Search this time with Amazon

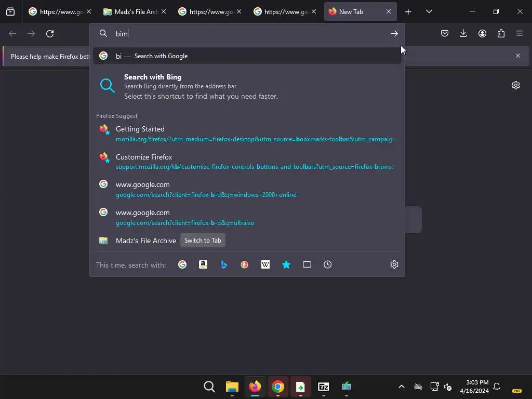203,264
